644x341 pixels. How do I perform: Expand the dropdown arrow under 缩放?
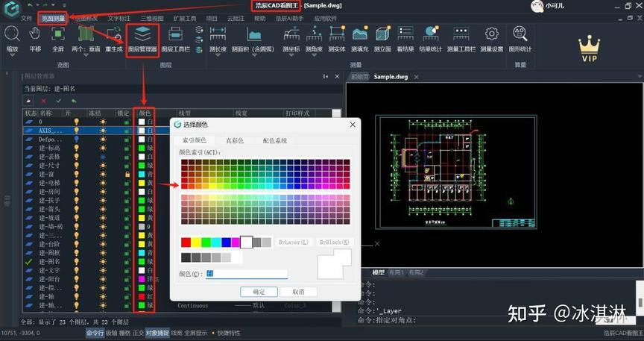(x=12, y=55)
